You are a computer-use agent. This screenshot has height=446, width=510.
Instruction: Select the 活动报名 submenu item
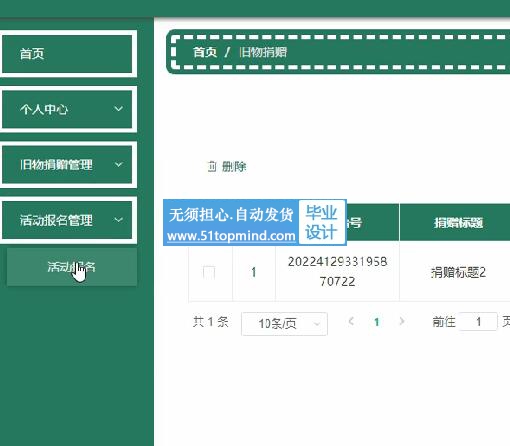click(72, 267)
